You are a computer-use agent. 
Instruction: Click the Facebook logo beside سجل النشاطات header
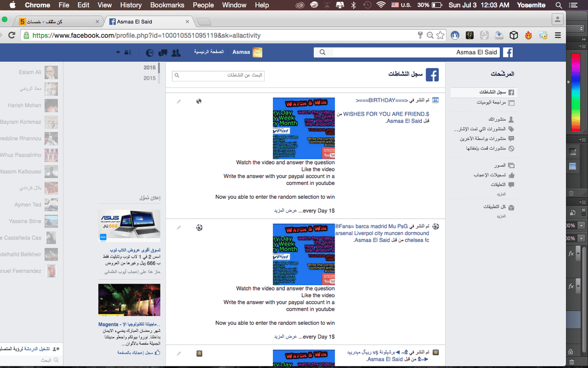tap(432, 75)
